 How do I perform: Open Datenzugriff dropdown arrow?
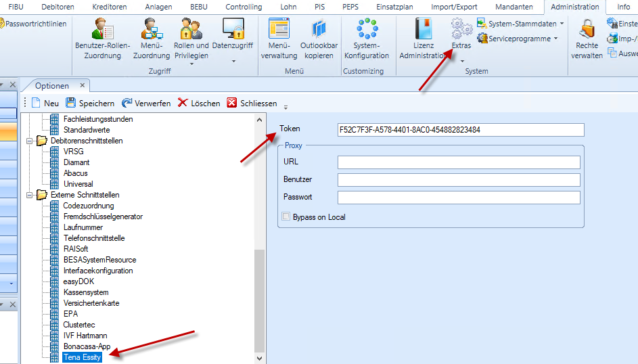[x=233, y=61]
